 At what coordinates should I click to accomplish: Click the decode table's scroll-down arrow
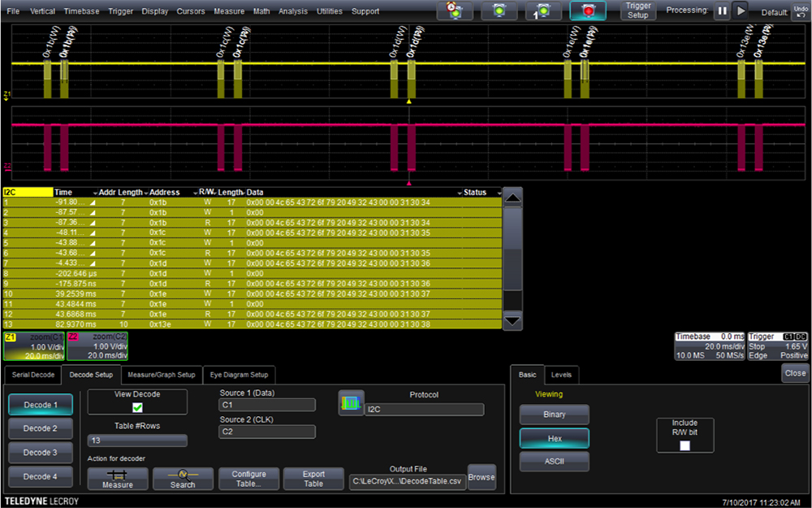pyautogui.click(x=512, y=321)
